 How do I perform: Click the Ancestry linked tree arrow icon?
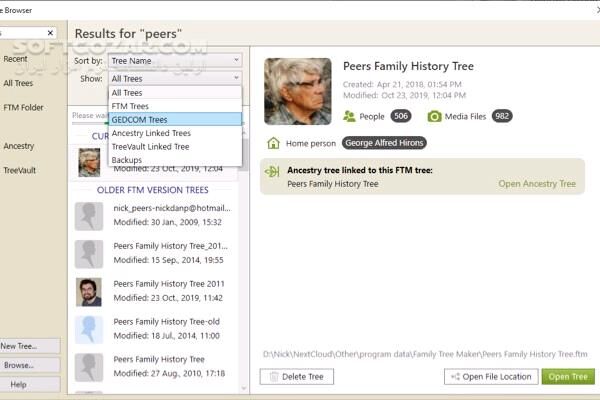click(272, 172)
